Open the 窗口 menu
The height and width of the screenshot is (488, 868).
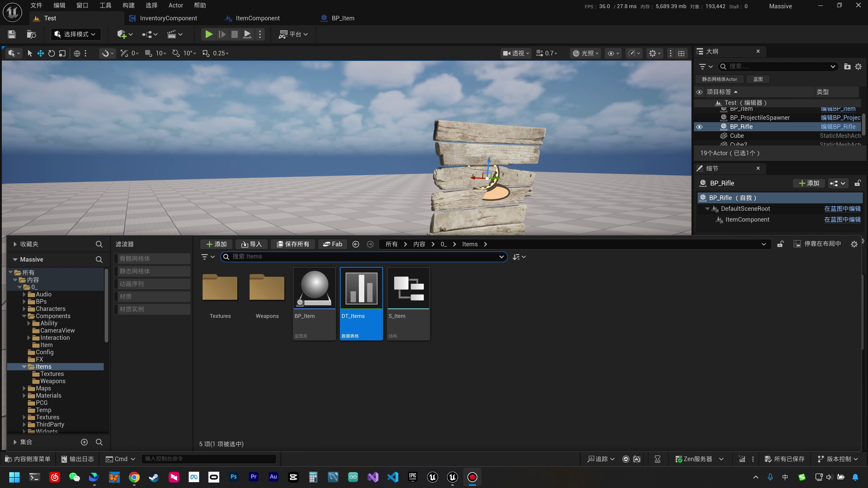(x=82, y=5)
